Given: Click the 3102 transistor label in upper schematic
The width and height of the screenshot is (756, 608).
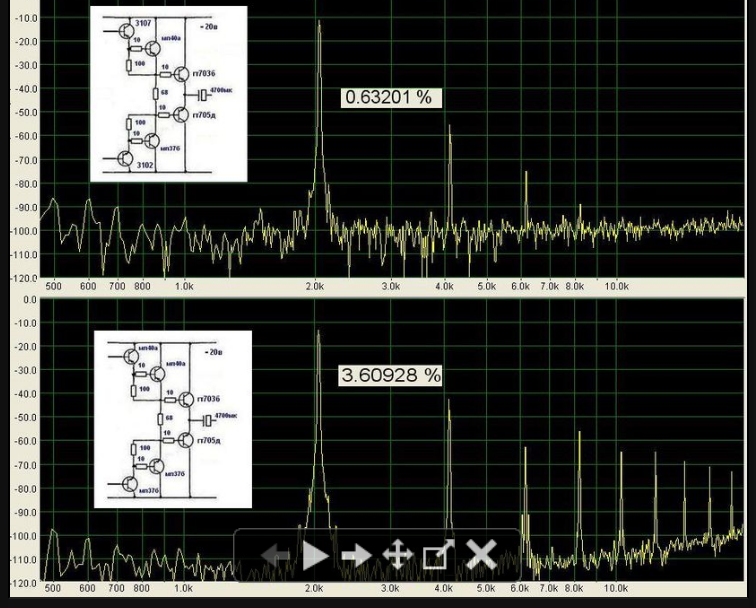Looking at the screenshot, I should pyautogui.click(x=145, y=165).
